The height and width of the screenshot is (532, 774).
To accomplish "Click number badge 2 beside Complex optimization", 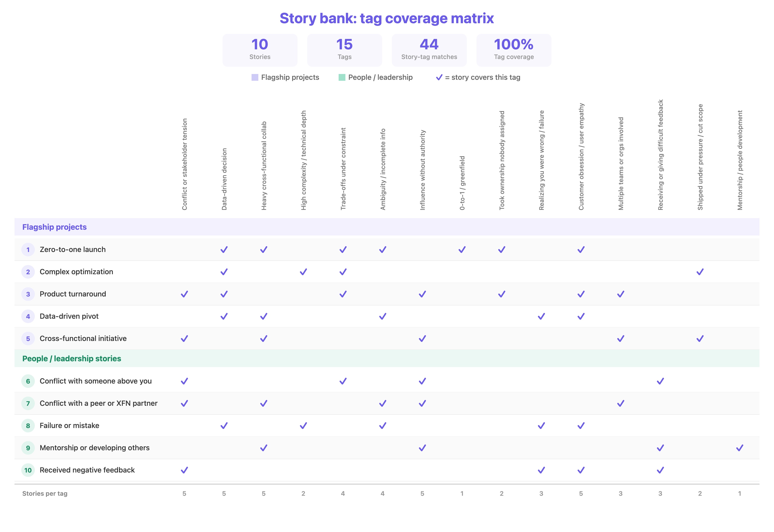I will pos(28,272).
